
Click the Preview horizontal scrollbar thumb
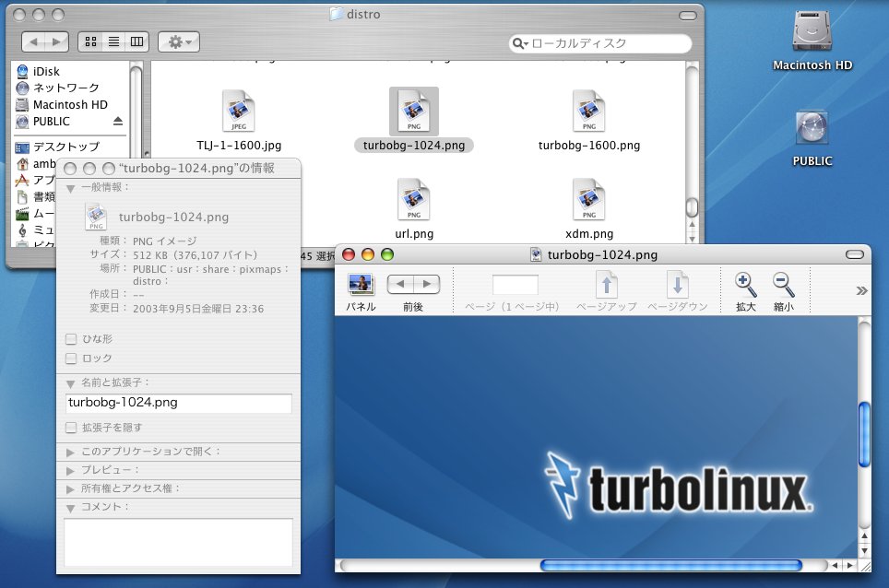(671, 565)
